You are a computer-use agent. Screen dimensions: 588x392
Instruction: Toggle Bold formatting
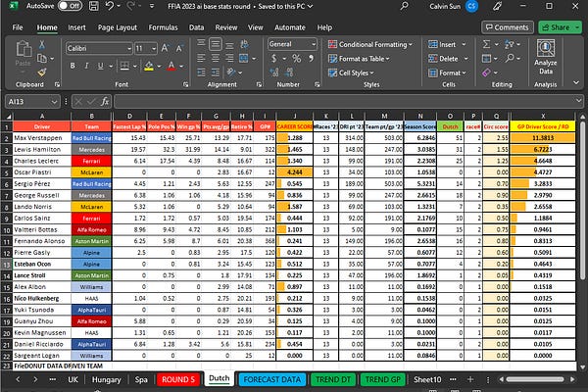(73, 66)
